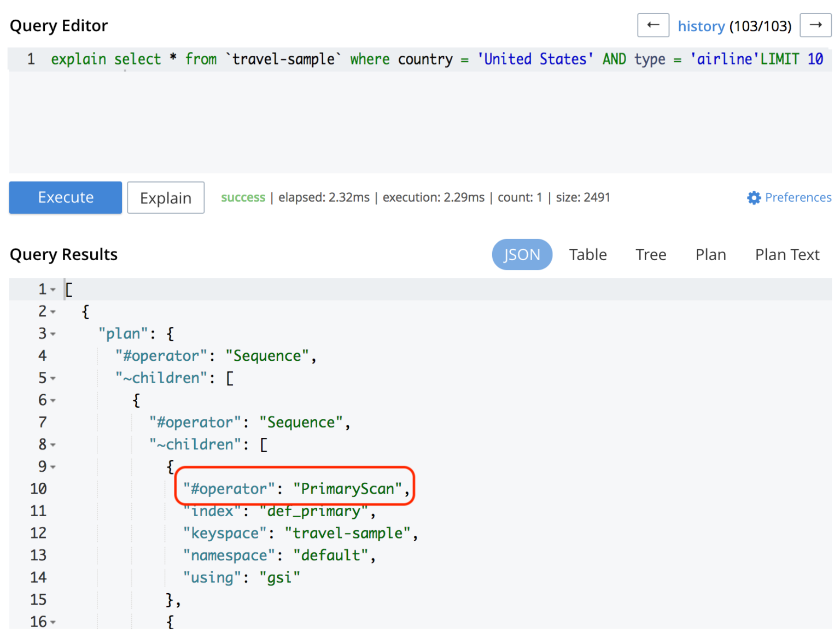Expand the object at line 16

point(52,622)
